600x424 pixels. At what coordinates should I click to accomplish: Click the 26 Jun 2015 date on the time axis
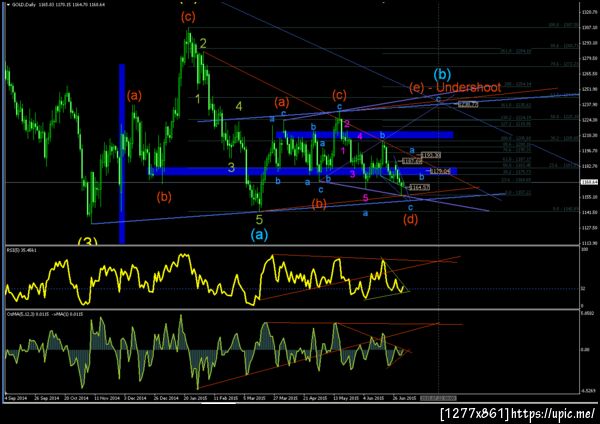click(x=404, y=398)
